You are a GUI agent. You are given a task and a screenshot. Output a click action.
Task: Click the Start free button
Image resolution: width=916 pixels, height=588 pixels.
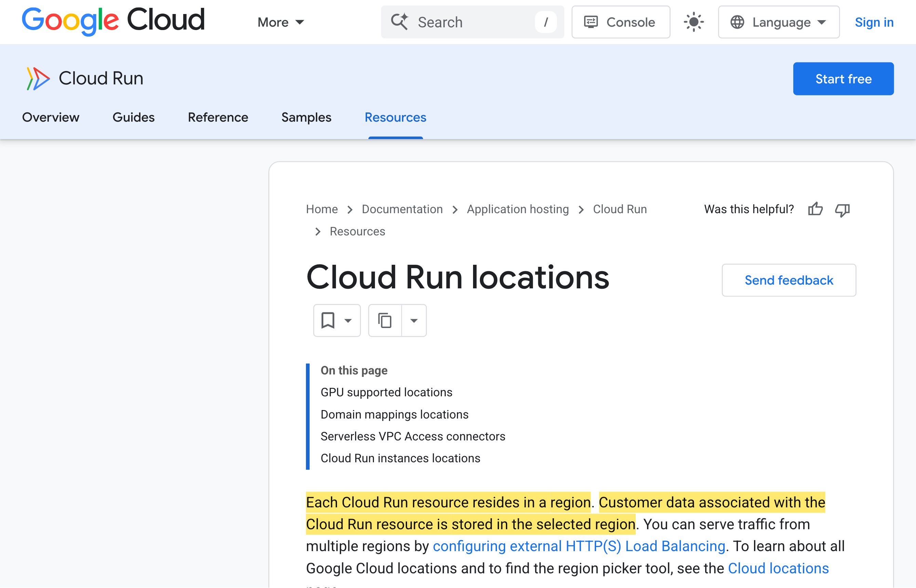point(843,79)
